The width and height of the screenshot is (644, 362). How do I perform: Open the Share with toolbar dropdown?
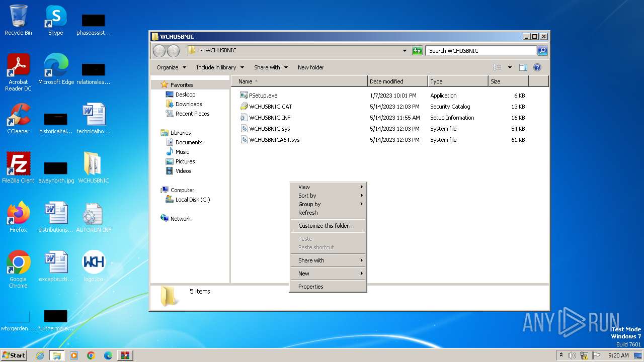[x=271, y=67]
